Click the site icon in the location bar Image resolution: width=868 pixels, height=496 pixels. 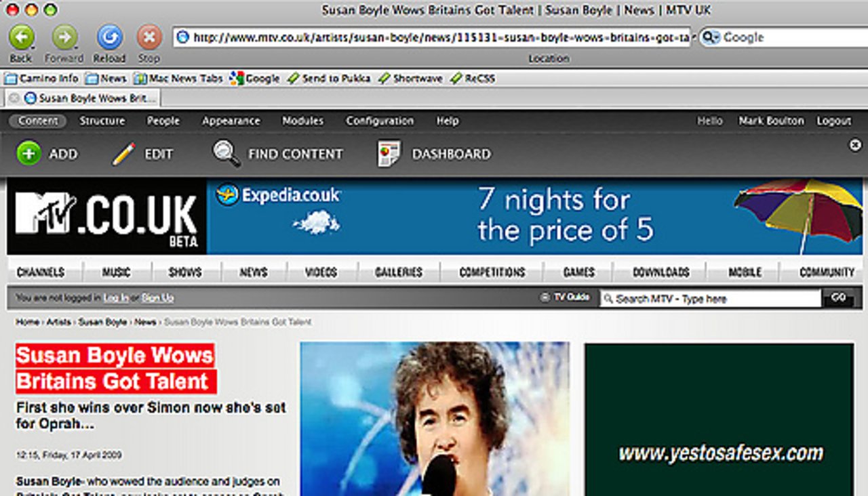point(182,37)
